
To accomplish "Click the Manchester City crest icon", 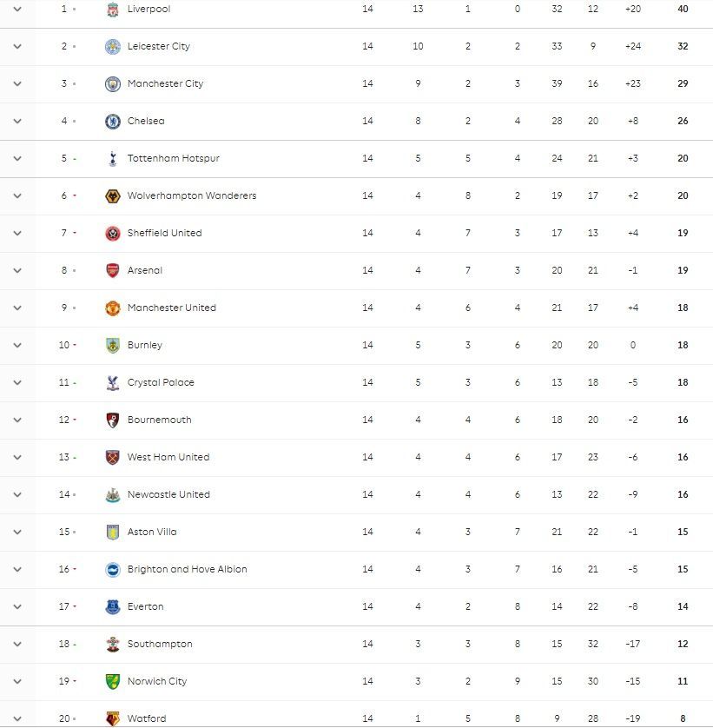I will 112,84.
